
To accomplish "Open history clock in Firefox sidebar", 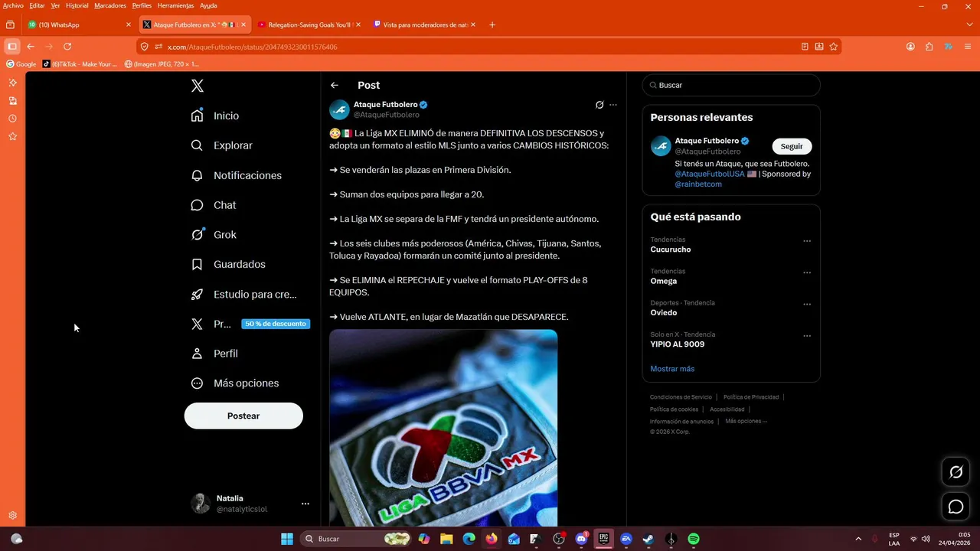I will (12, 119).
